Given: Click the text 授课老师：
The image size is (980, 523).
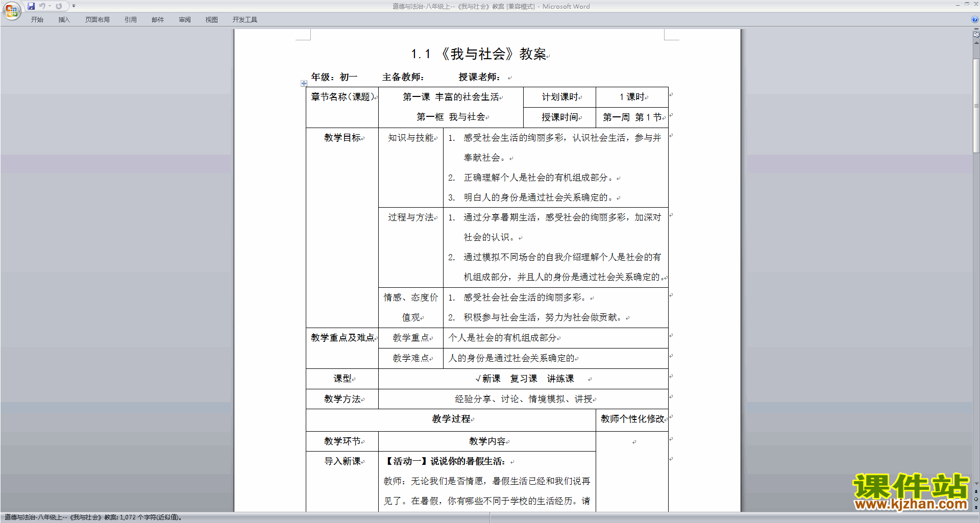Looking at the screenshot, I should click(x=479, y=77).
